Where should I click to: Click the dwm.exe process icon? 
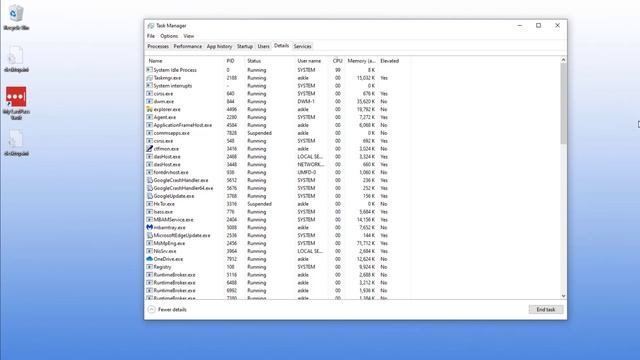click(x=149, y=101)
